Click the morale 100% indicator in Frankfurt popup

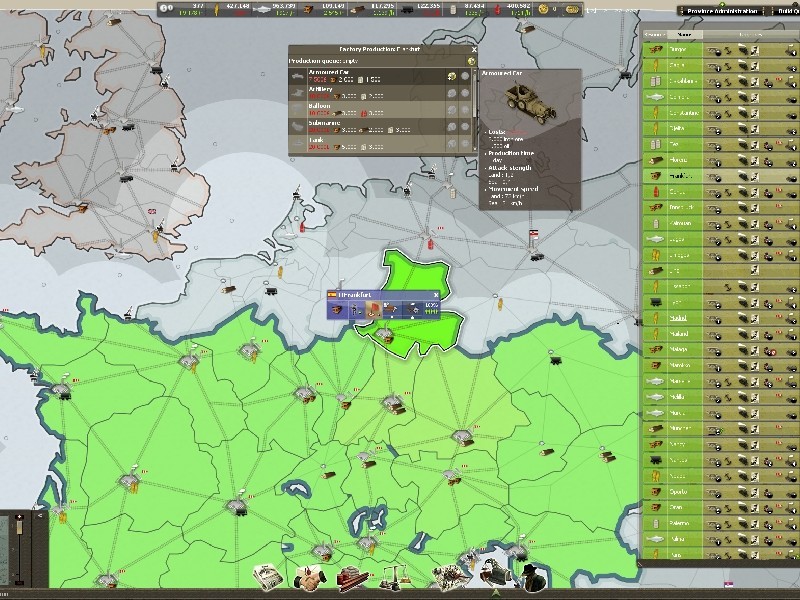point(431,309)
